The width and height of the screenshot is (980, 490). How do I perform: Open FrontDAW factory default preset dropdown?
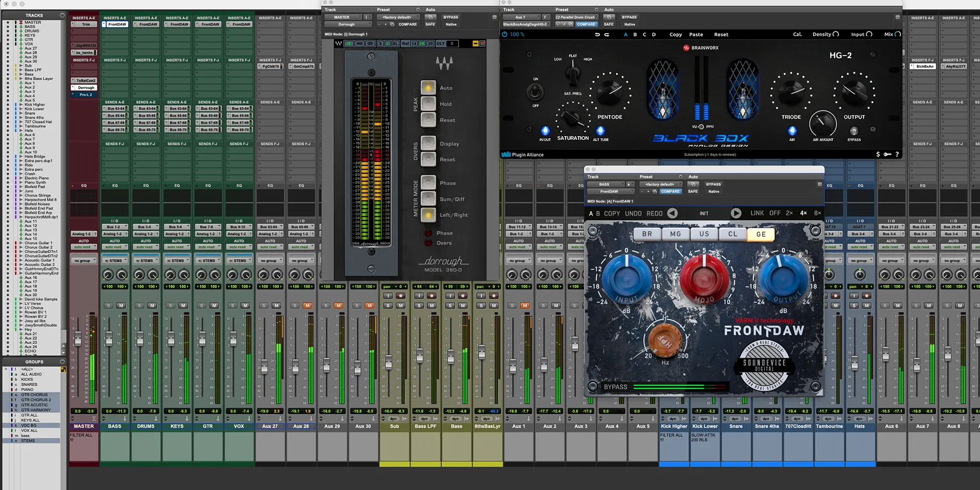660,184
